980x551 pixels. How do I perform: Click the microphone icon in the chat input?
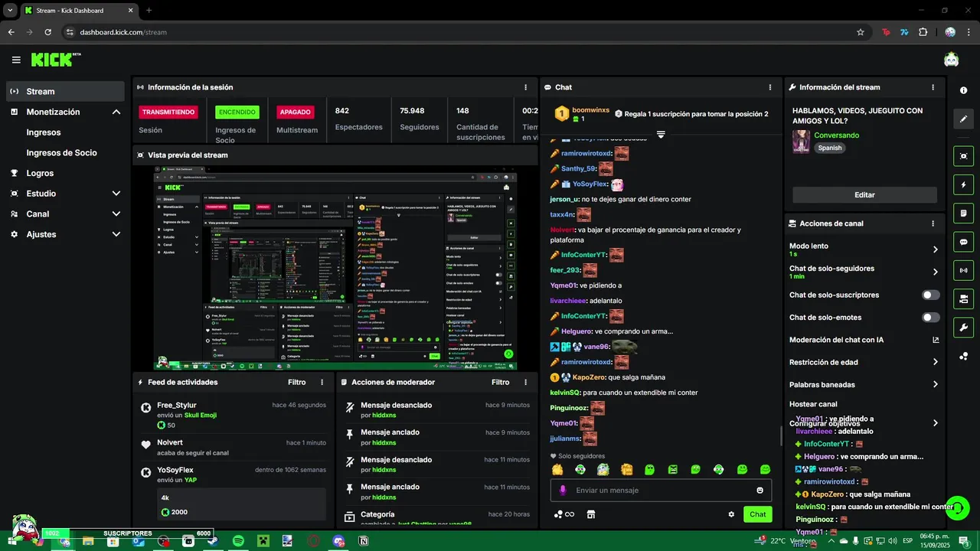coord(563,490)
